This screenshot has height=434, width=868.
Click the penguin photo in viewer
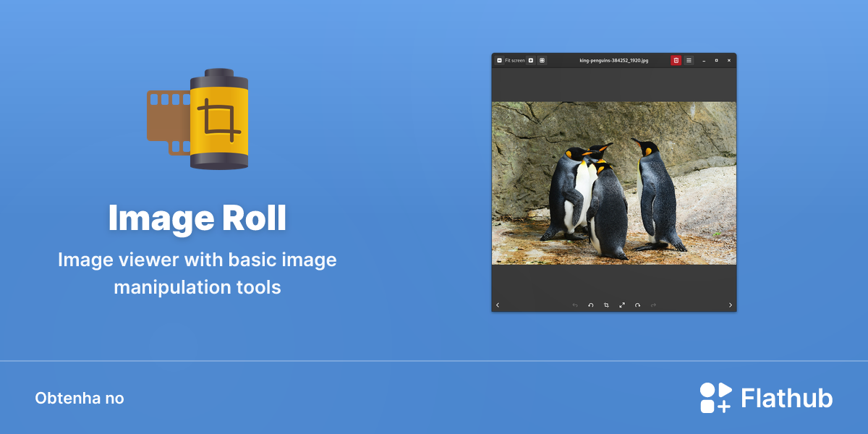[614, 183]
